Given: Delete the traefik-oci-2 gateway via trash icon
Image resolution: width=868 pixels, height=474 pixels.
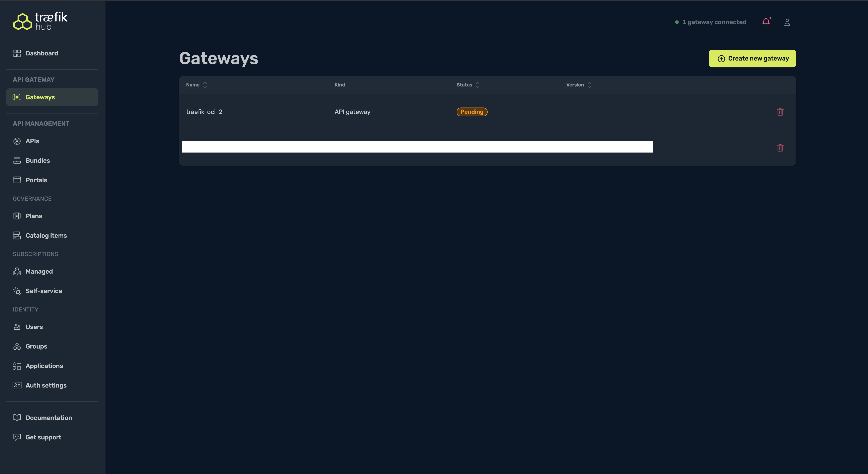Looking at the screenshot, I should tap(780, 112).
